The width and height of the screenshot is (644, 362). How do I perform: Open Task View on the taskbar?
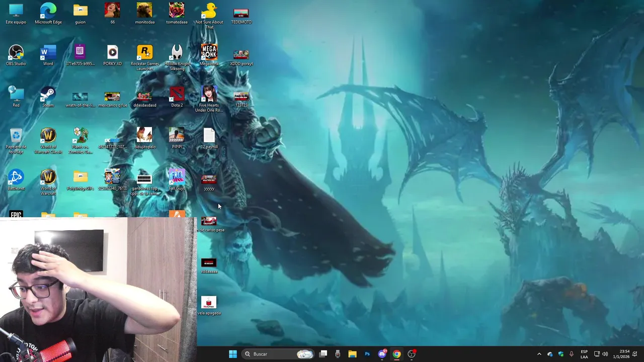coord(323,354)
